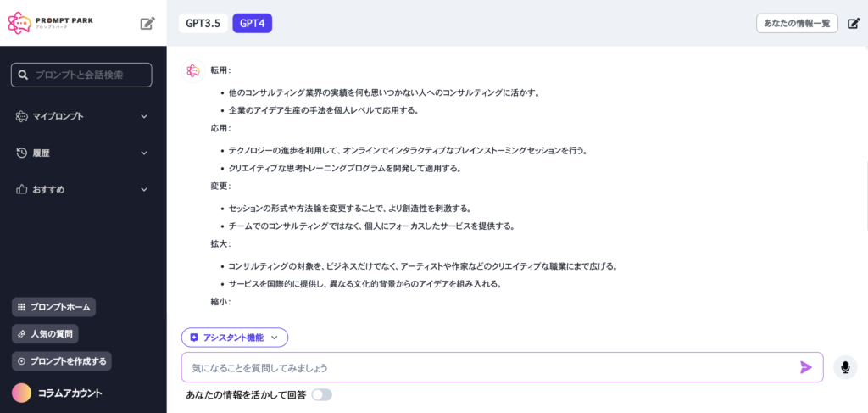Activate the microphone voice input
Viewport: 868px width, 413px height.
[x=845, y=367]
